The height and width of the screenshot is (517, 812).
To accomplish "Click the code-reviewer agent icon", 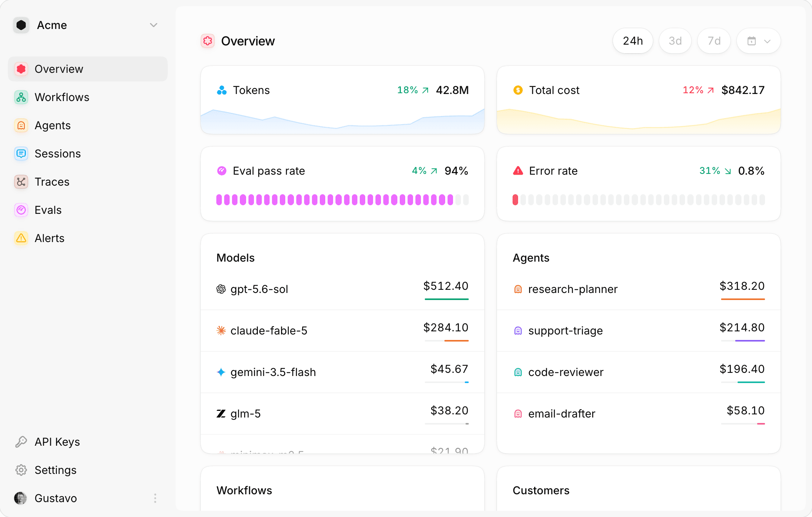I will coord(518,372).
